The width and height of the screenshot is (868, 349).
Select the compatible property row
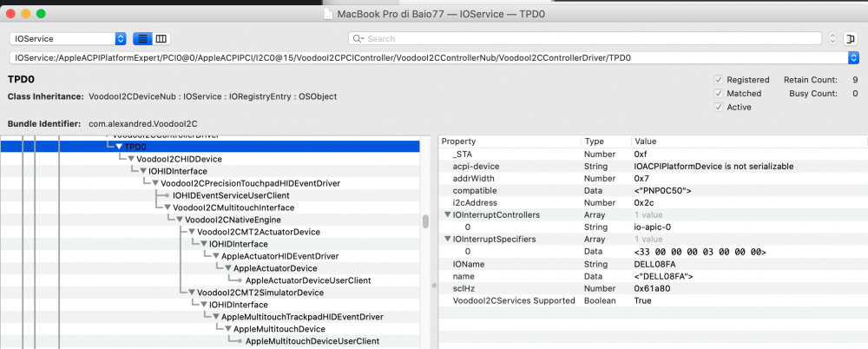(x=654, y=191)
